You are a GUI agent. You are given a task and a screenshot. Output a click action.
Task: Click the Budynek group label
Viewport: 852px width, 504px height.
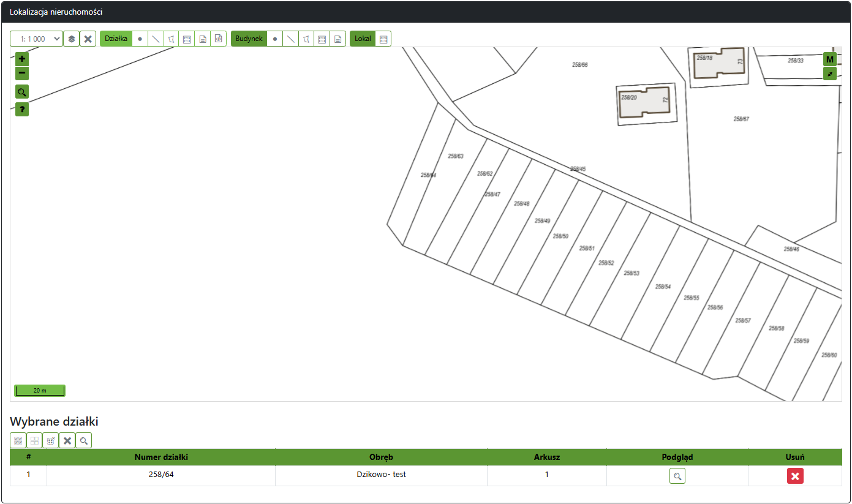249,39
